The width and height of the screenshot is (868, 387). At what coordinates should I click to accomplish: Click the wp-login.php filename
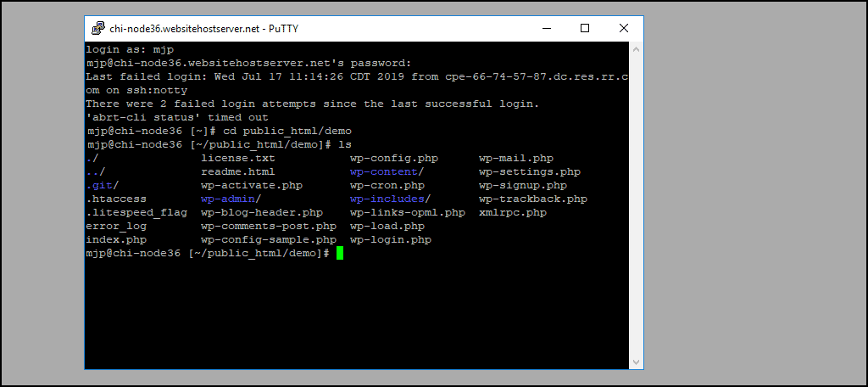pyautogui.click(x=390, y=240)
